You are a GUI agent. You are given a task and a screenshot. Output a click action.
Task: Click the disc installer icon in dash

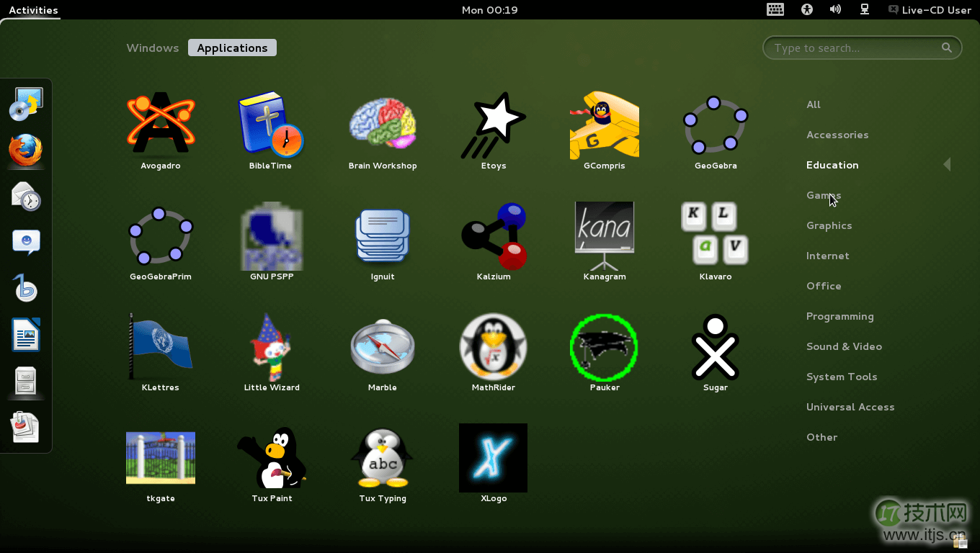(26, 104)
